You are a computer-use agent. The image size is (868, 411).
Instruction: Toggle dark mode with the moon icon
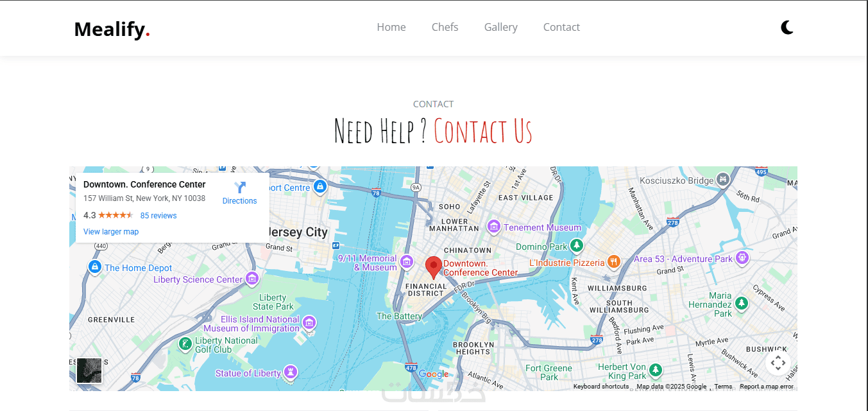(787, 27)
